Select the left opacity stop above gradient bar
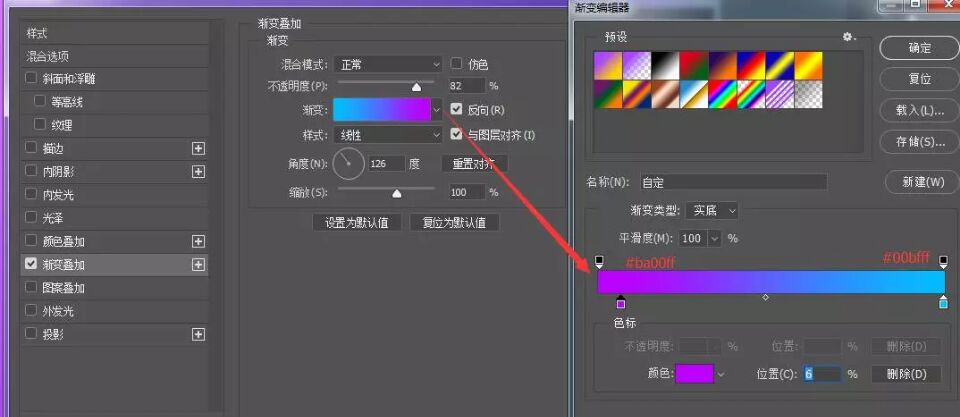The height and width of the screenshot is (417, 960). point(599,262)
